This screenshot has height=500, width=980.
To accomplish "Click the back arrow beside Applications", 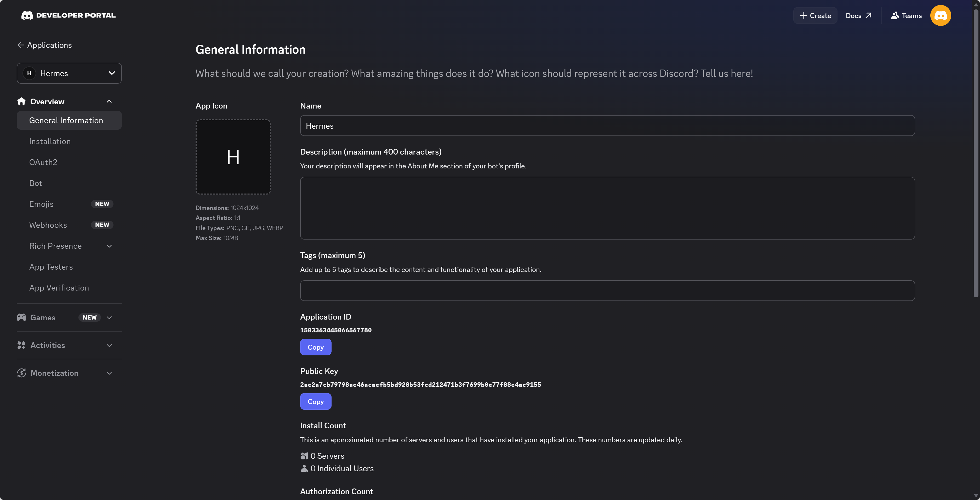I will coord(21,45).
